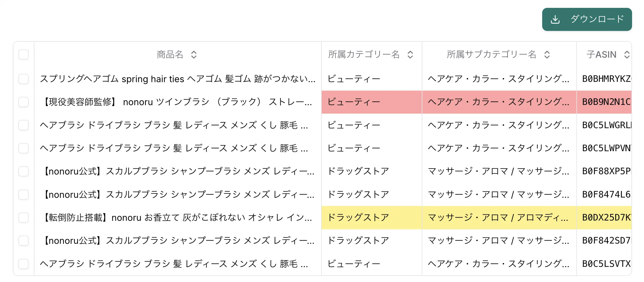644x282 pixels.
Task: Click the sort icon on 所属サブカテゴリー名 column
Action: (x=547, y=54)
